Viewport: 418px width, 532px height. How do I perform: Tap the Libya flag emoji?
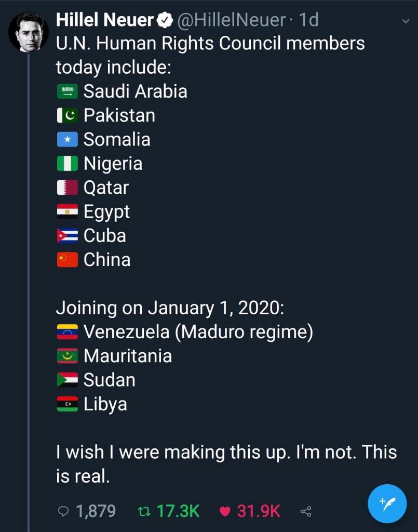68,404
